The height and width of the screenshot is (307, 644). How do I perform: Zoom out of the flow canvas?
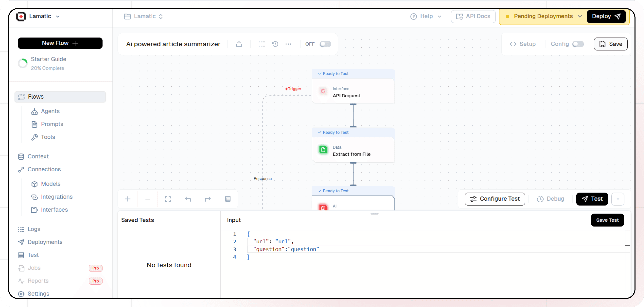(x=148, y=199)
